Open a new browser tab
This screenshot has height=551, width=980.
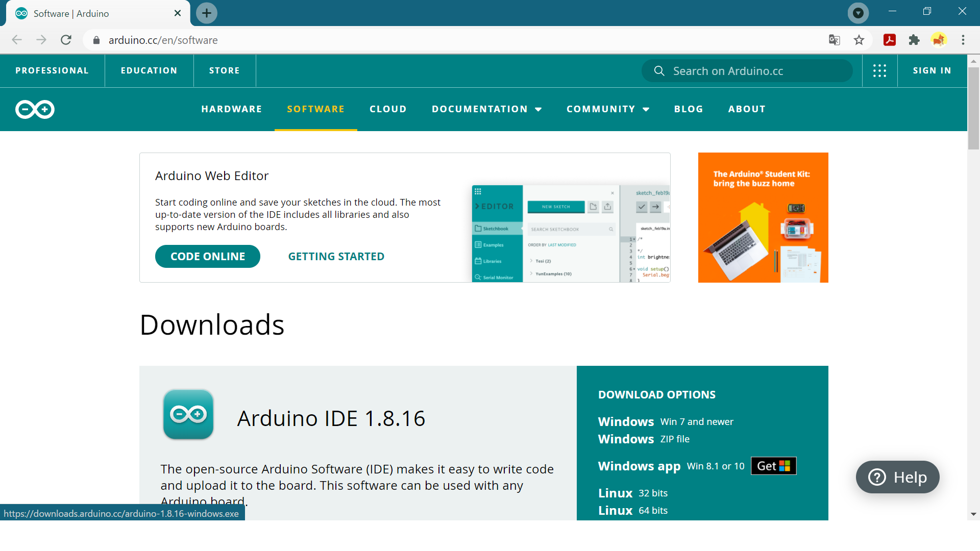(x=207, y=13)
